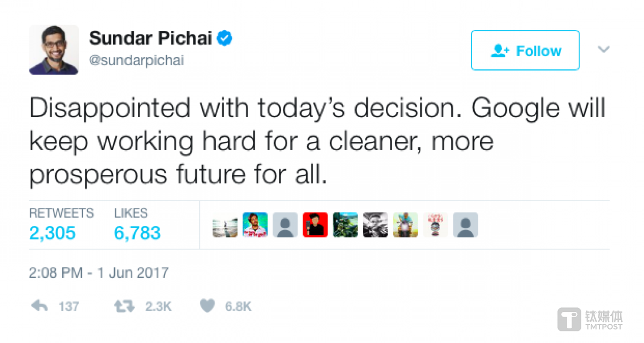Open the motorcycle rider liker avatar

[x=405, y=225]
